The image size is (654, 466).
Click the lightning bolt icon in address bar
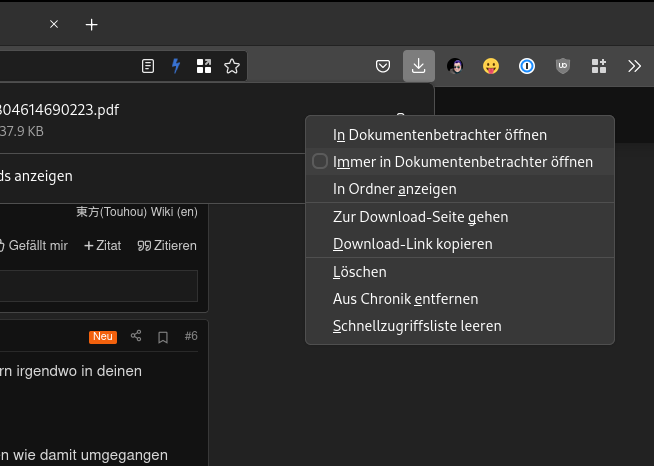[x=176, y=66]
